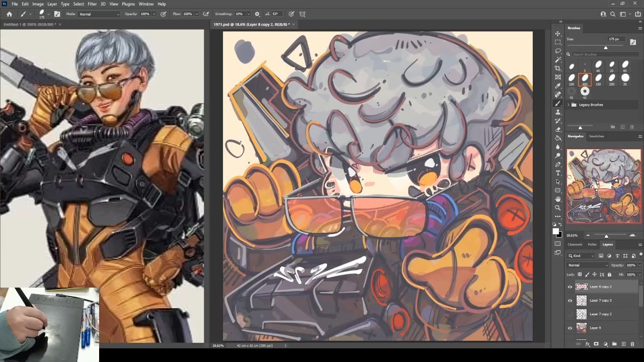Select the Clone Stamp tool
This screenshot has height=362, width=644.
(558, 112)
